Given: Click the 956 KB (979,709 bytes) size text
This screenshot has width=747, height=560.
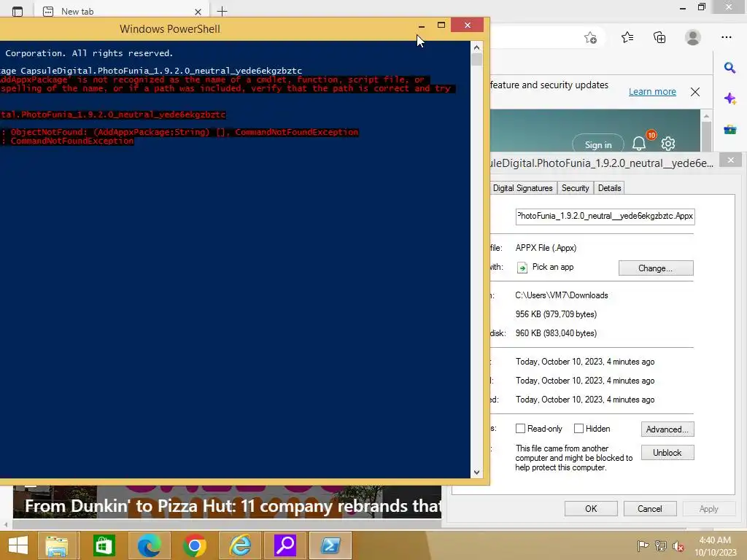Looking at the screenshot, I should click(x=556, y=314).
